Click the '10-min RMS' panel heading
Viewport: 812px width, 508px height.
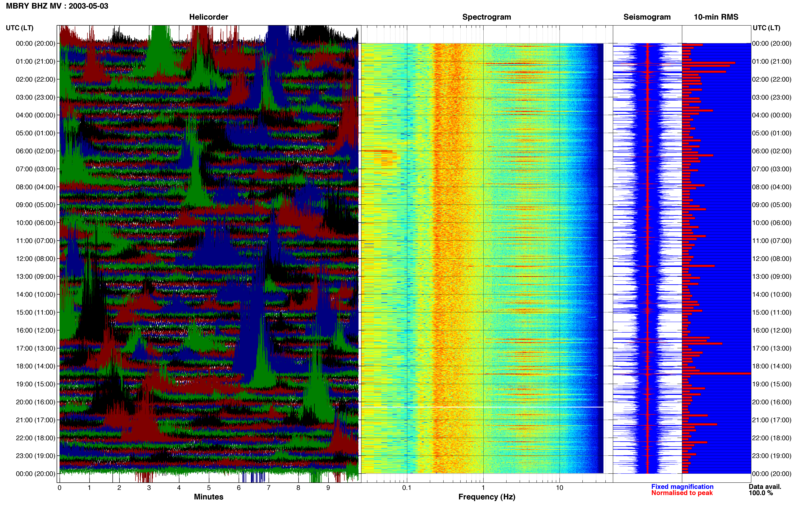(x=716, y=17)
